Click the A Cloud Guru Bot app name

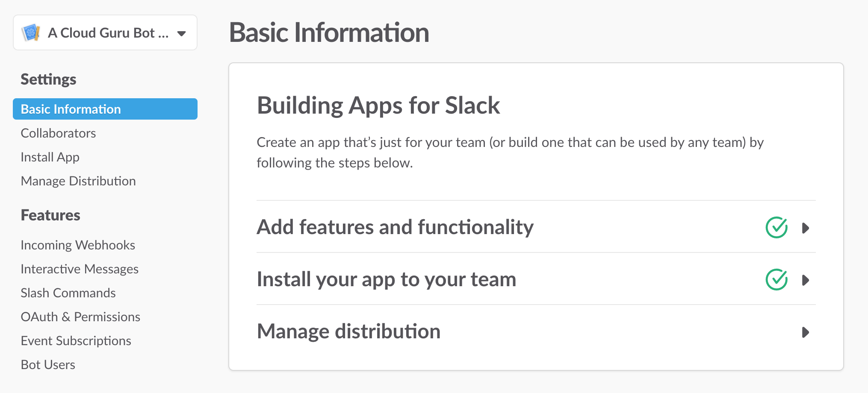108,33
